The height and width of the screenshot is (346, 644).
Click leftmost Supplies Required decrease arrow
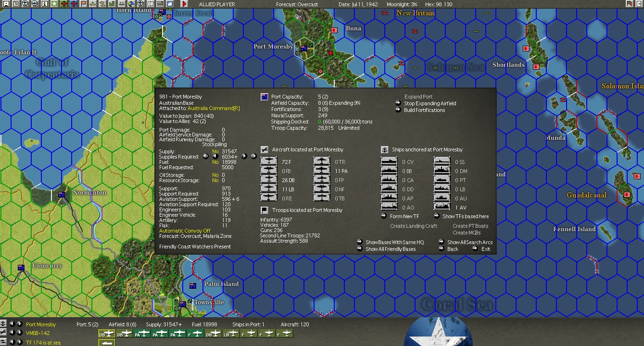pos(205,156)
